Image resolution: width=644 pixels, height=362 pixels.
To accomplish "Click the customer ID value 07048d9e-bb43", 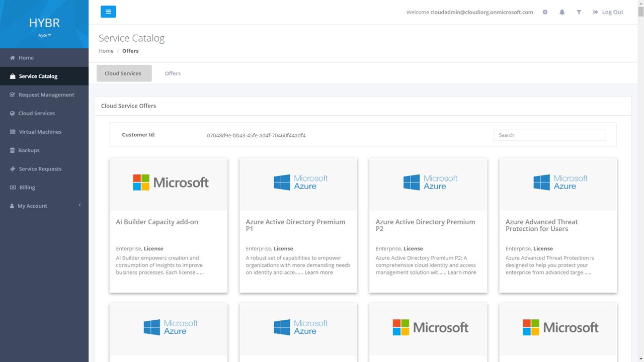I will coord(256,135).
